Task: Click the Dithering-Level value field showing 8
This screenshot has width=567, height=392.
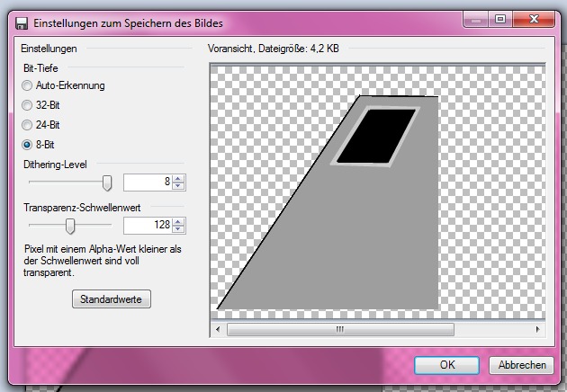Action: [148, 183]
